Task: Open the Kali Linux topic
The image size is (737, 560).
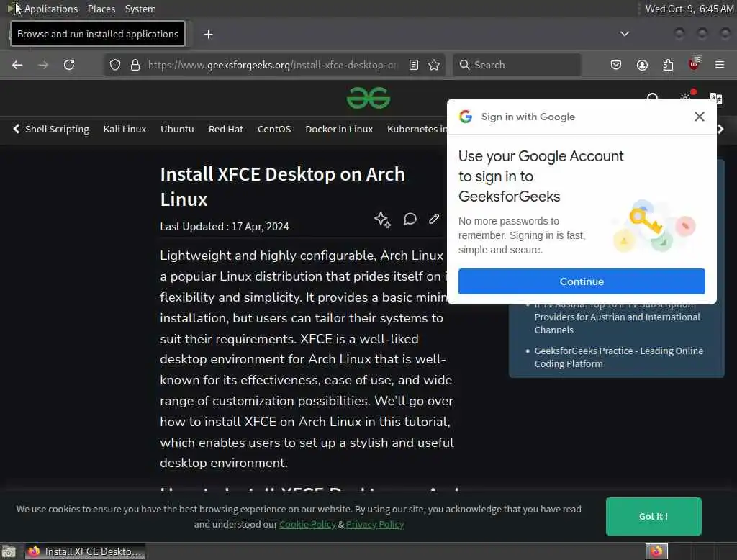Action: 125,130
